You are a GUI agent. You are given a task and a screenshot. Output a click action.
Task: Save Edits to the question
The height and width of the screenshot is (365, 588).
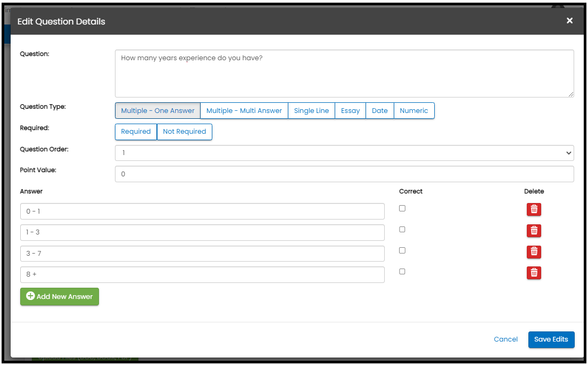pyautogui.click(x=551, y=339)
